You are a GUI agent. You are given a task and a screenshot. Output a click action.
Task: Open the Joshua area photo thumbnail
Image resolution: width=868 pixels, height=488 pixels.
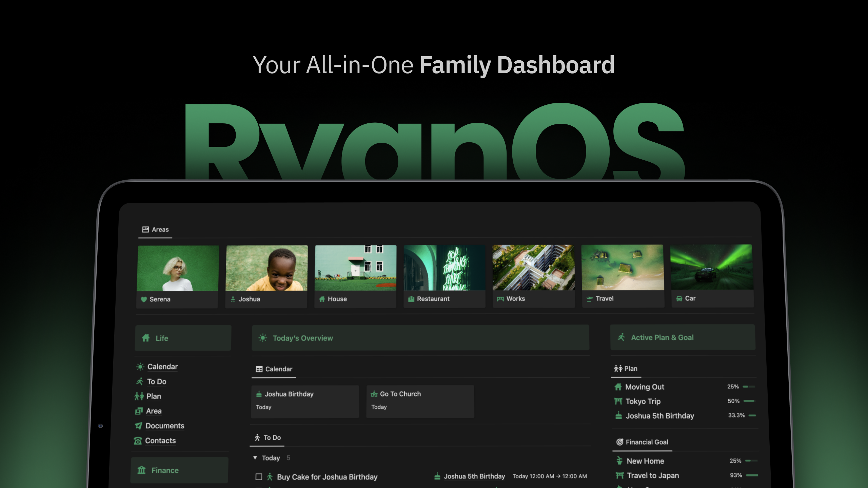pos(267,268)
